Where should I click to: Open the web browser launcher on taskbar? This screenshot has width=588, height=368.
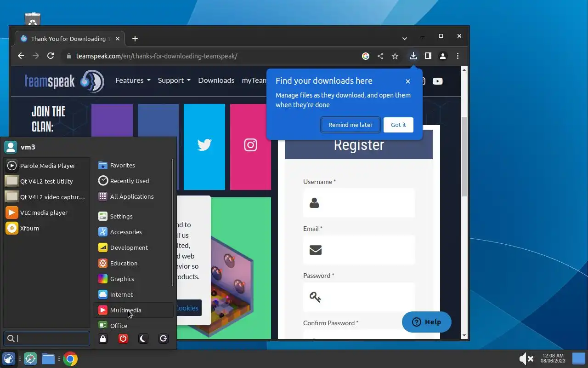[30, 359]
